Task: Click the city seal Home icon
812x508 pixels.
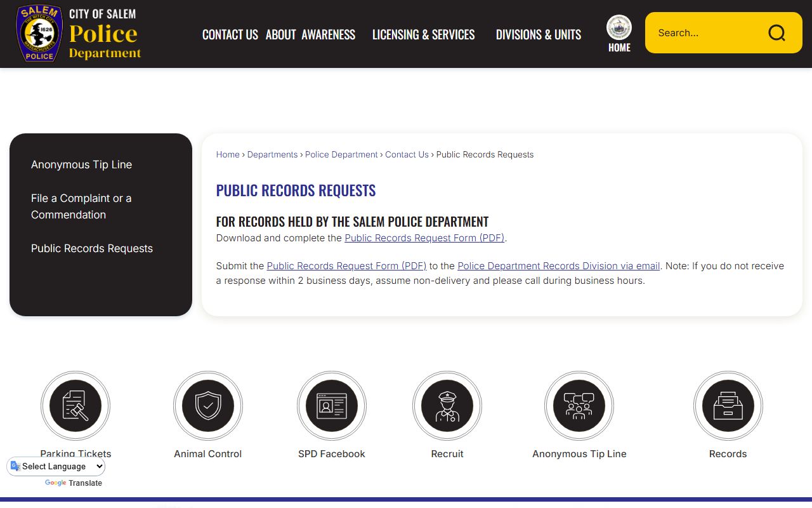Action: click(619, 27)
